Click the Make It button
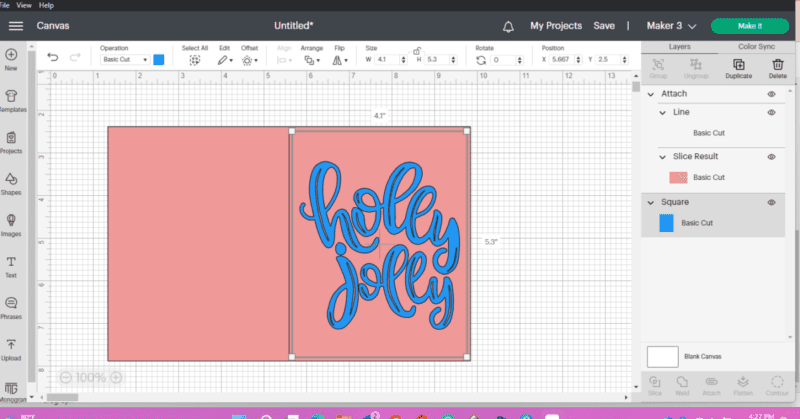Screen dimensions: 800x419 click(x=749, y=26)
